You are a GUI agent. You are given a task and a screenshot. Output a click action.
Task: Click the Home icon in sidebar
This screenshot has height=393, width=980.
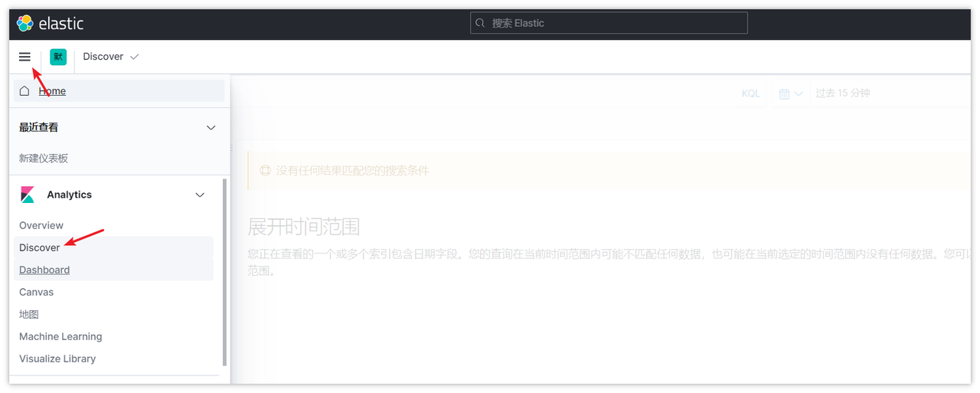point(24,90)
